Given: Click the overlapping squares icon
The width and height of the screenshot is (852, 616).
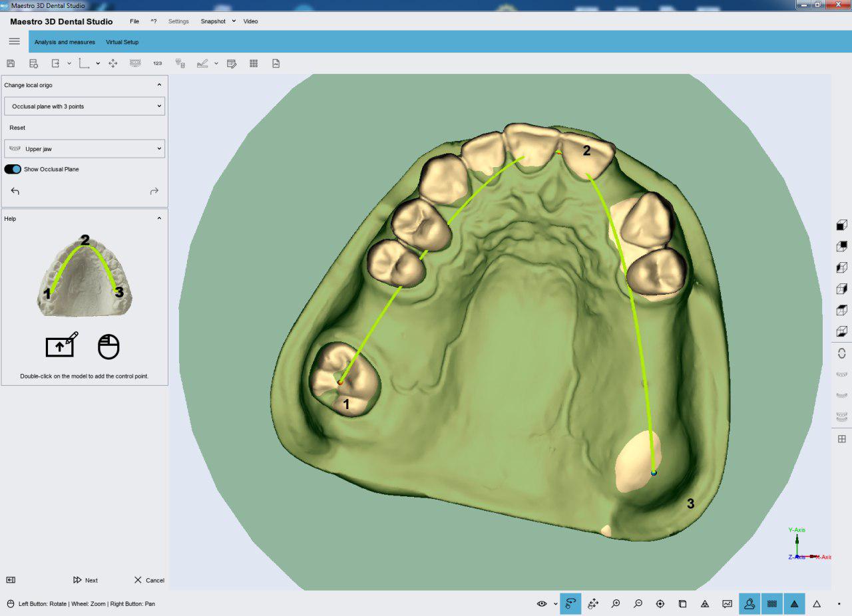Looking at the screenshot, I should click(682, 603).
